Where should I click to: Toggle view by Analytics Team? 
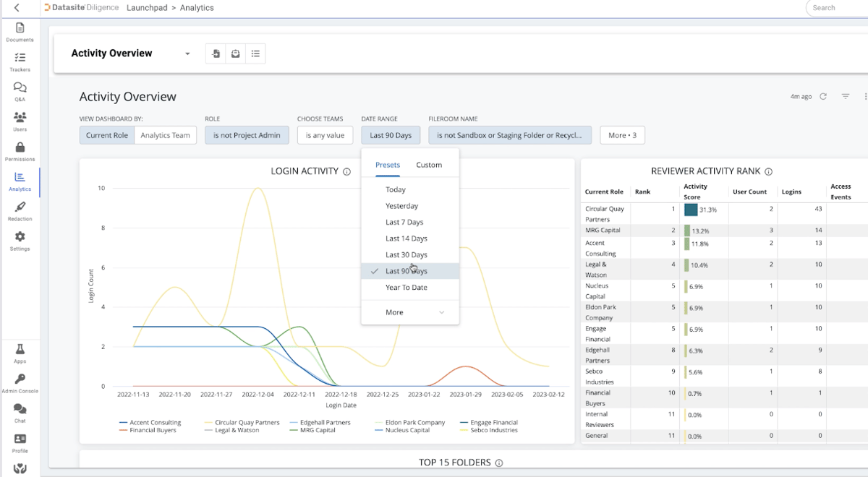[x=166, y=135]
